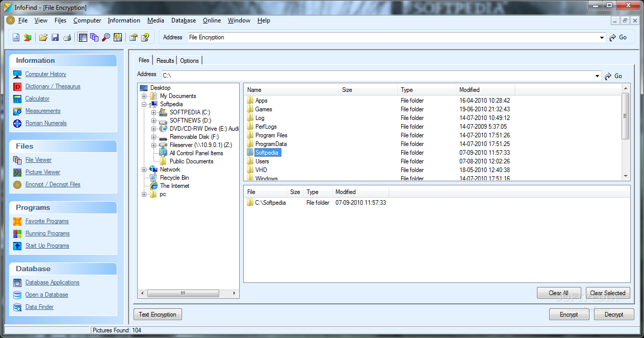Click the printer toolbar icon
The height and width of the screenshot is (338, 644).
coord(67,37)
